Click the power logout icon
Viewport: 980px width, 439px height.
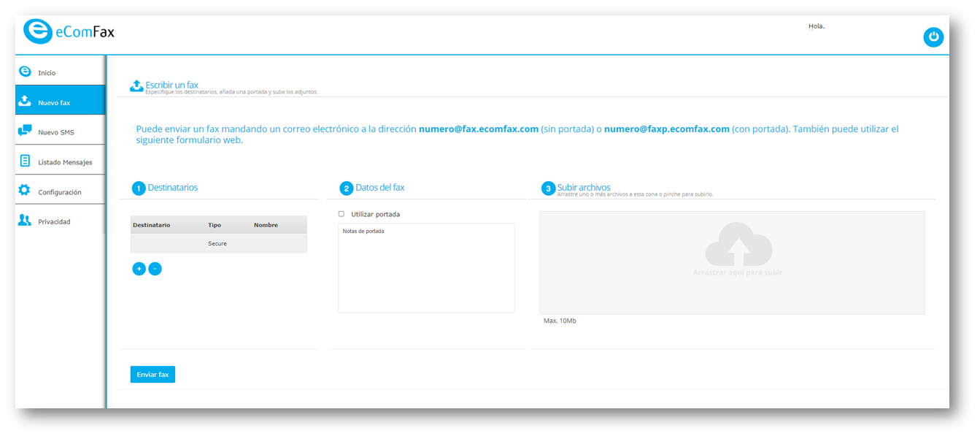tap(933, 37)
